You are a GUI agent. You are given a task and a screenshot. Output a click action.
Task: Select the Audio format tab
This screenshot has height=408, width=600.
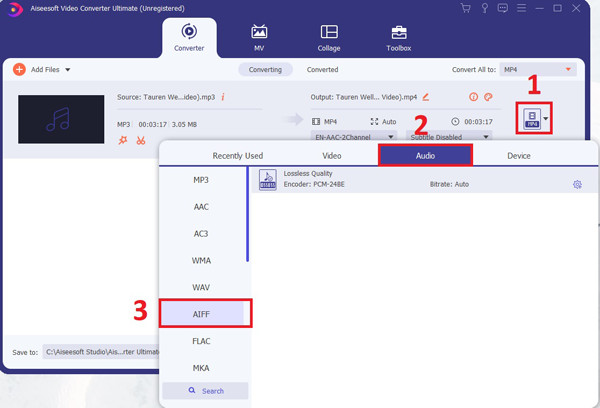(x=425, y=156)
